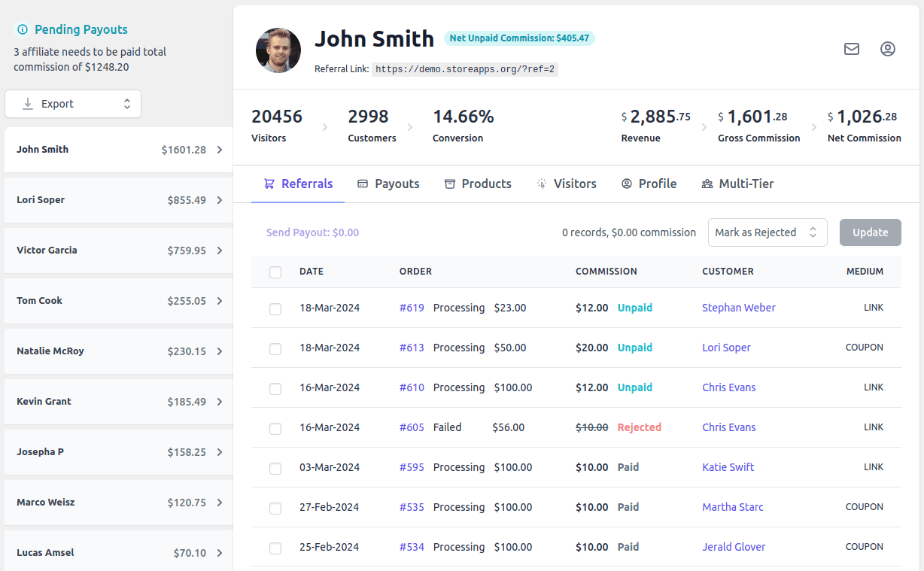Click the person icon on Profile tab
The image size is (924, 571).
(627, 184)
